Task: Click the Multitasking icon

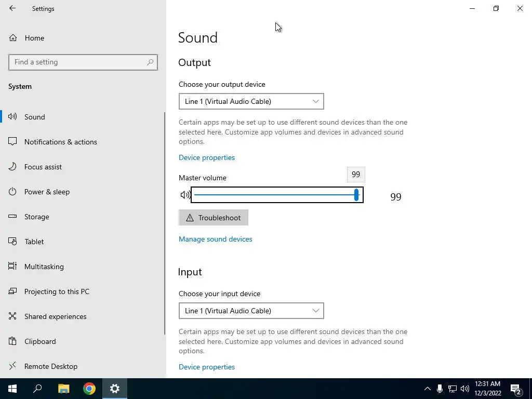Action: (x=12, y=266)
